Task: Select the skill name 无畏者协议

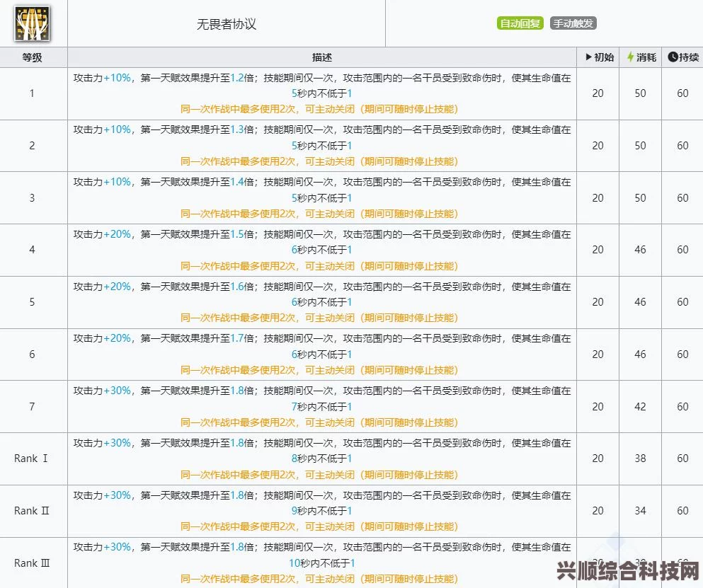Action: pos(227,24)
